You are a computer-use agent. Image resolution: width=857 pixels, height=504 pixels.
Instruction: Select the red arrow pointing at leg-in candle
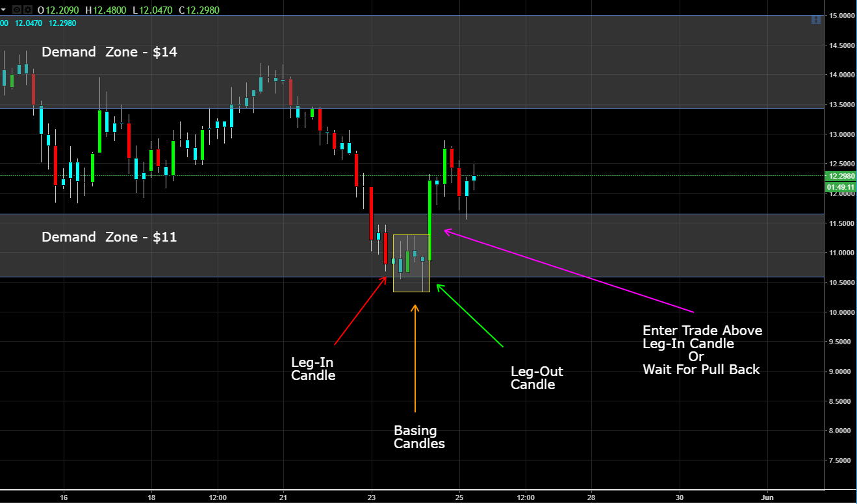[x=361, y=310]
